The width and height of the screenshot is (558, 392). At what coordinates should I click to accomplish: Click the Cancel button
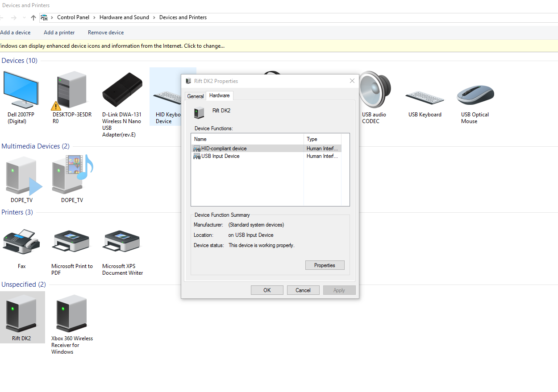303,290
